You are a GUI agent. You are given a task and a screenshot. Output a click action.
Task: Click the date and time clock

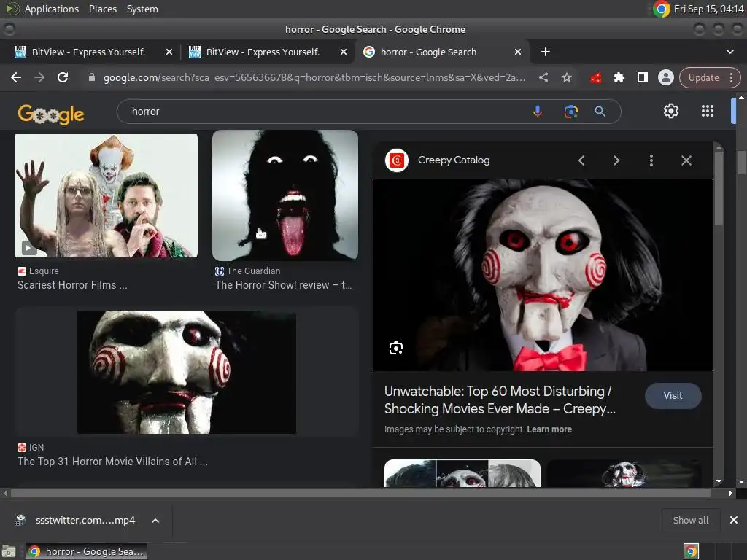(708, 9)
